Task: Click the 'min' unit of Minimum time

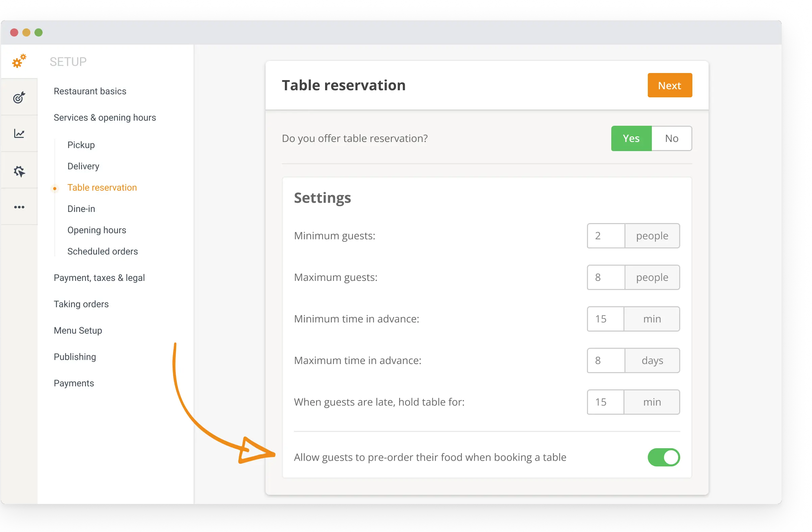Action: coord(652,319)
